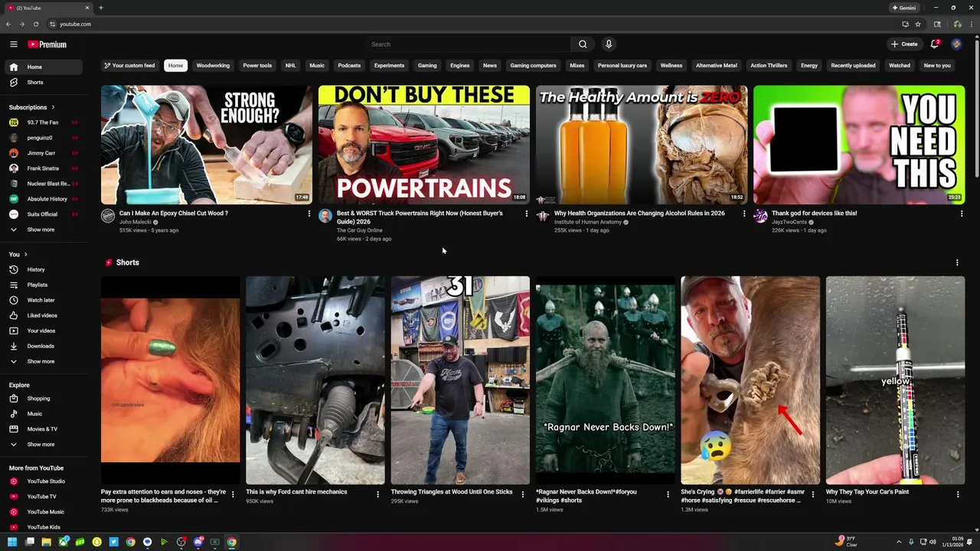Viewport: 980px width, 551px height.
Task: Open Shorts in the sidebar
Action: (42, 82)
